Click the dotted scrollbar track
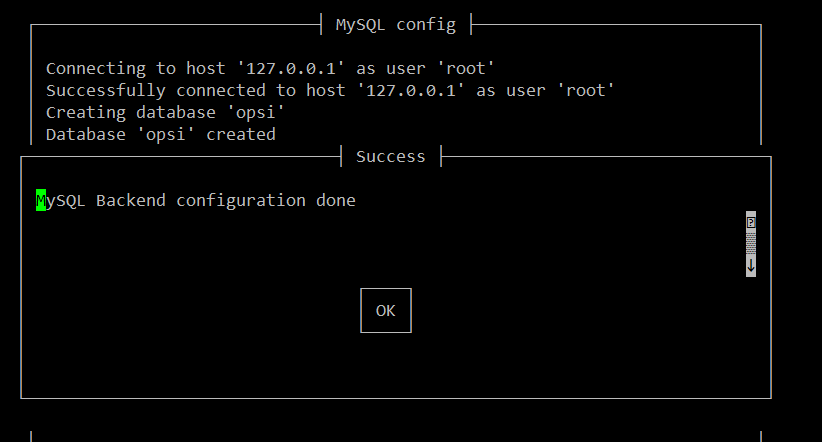822x442 pixels. [x=751, y=244]
